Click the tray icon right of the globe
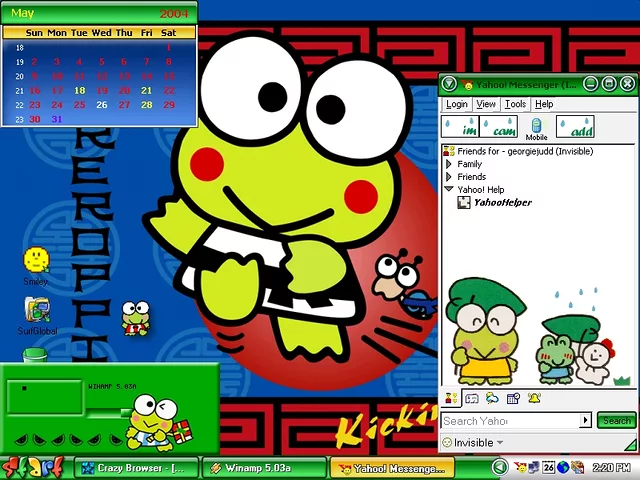The width and height of the screenshot is (640, 480). (578, 467)
